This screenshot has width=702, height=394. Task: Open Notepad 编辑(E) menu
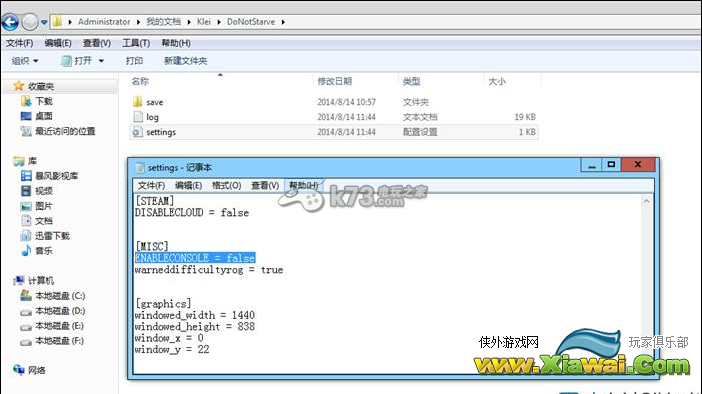click(188, 185)
